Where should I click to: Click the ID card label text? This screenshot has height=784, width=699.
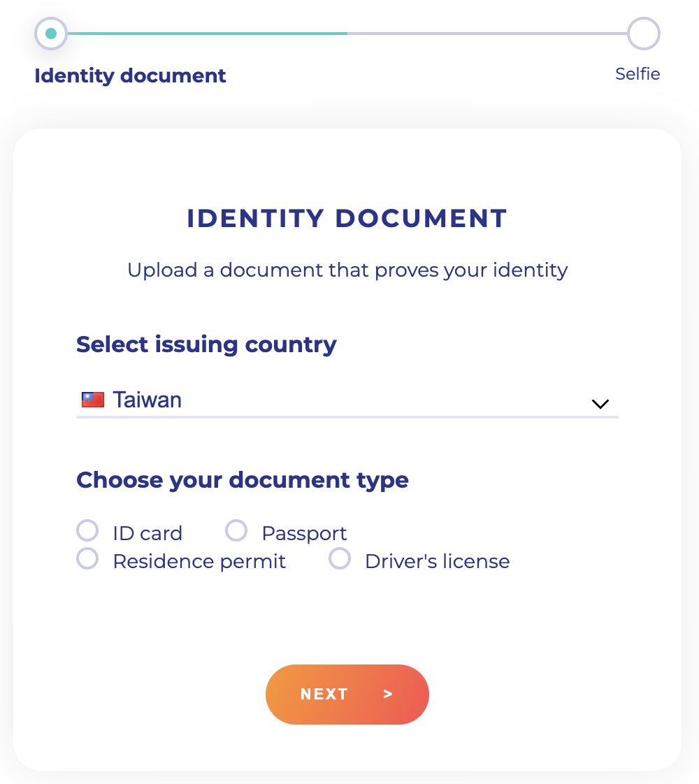click(147, 534)
